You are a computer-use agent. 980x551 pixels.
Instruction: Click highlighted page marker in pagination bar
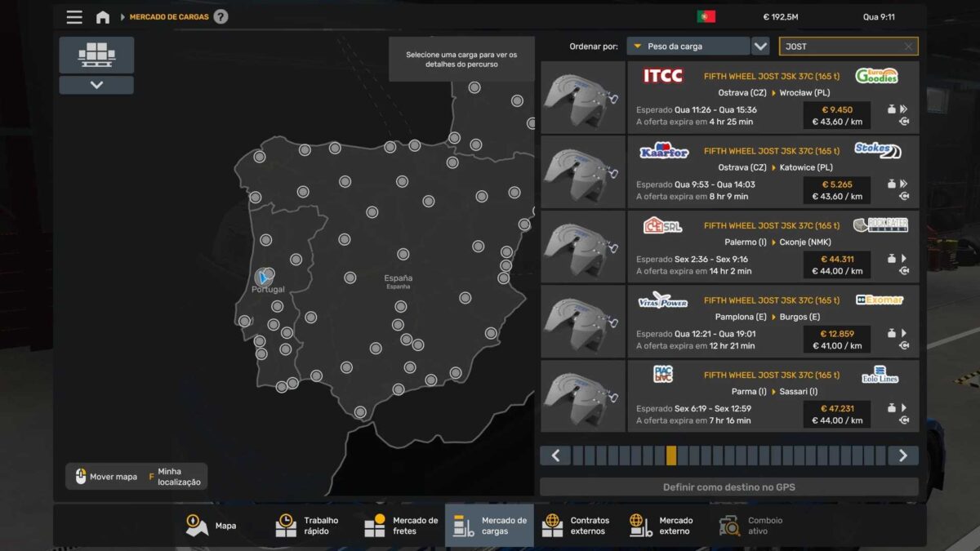coord(671,455)
